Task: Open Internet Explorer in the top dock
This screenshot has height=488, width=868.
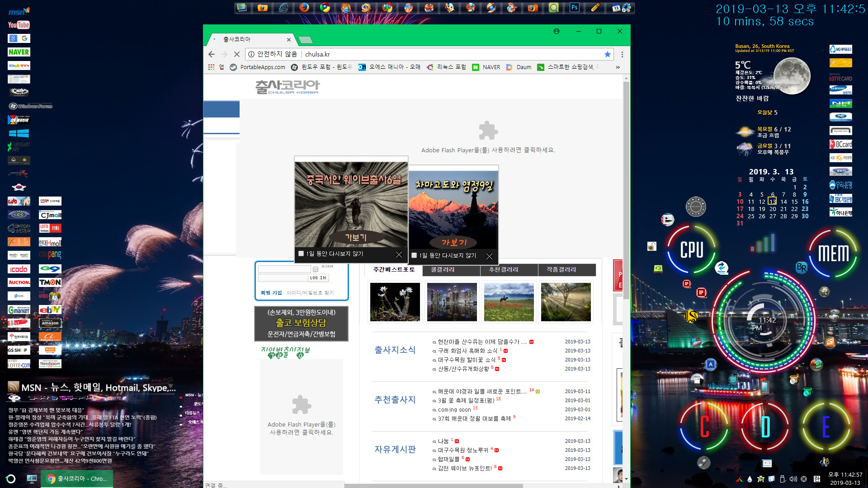Action: [283, 8]
